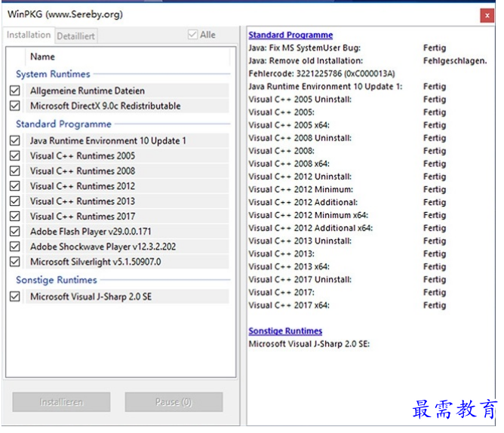Select Allgemeine Runtime Dateien row text

(x=88, y=91)
